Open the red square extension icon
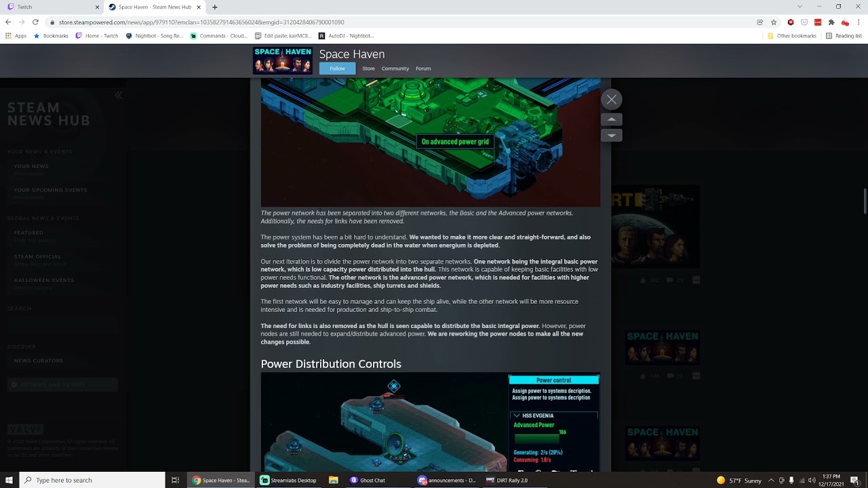 tap(818, 22)
